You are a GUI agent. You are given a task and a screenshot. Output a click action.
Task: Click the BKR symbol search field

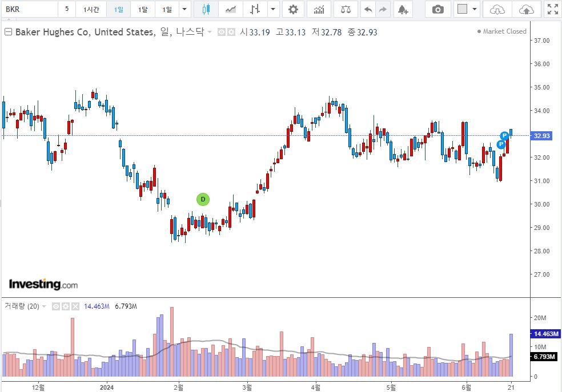click(29, 9)
